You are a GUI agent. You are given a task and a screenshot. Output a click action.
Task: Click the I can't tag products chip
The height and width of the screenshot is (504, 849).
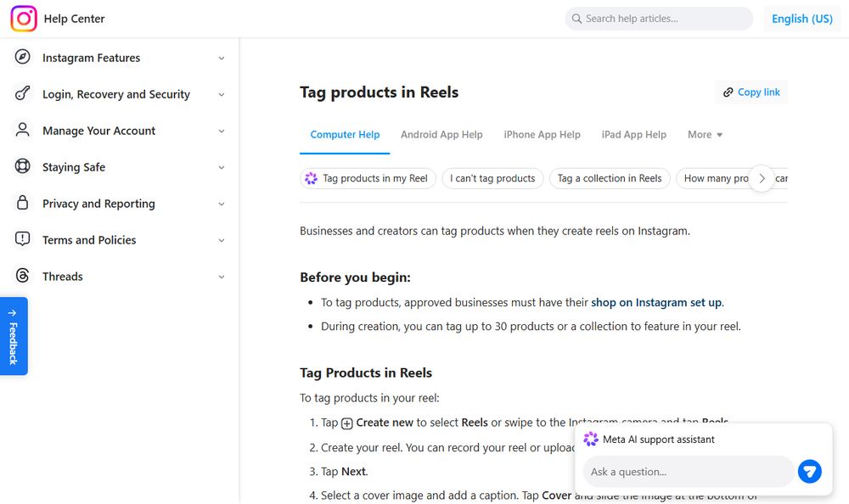point(492,178)
